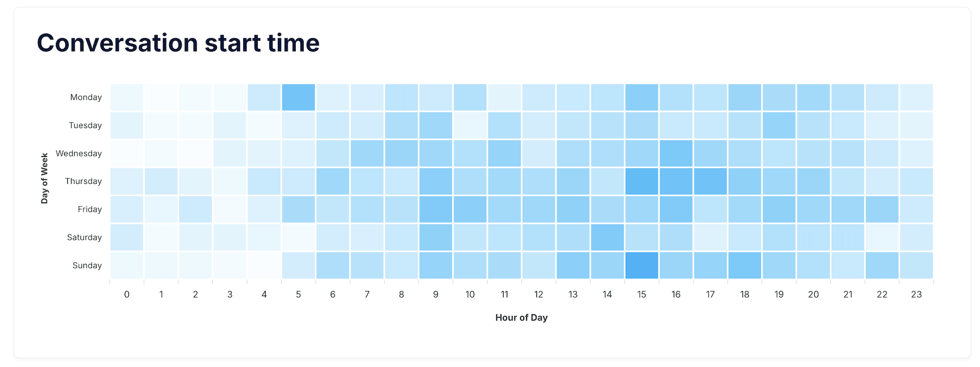Click hour 12 on the x-axis
Screen dimensions: 980x367
[x=539, y=295]
